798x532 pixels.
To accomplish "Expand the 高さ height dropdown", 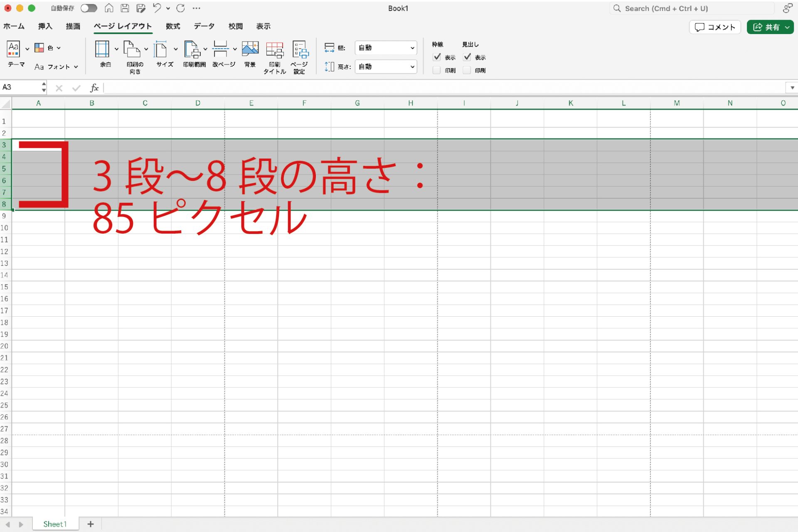I will pyautogui.click(x=412, y=66).
